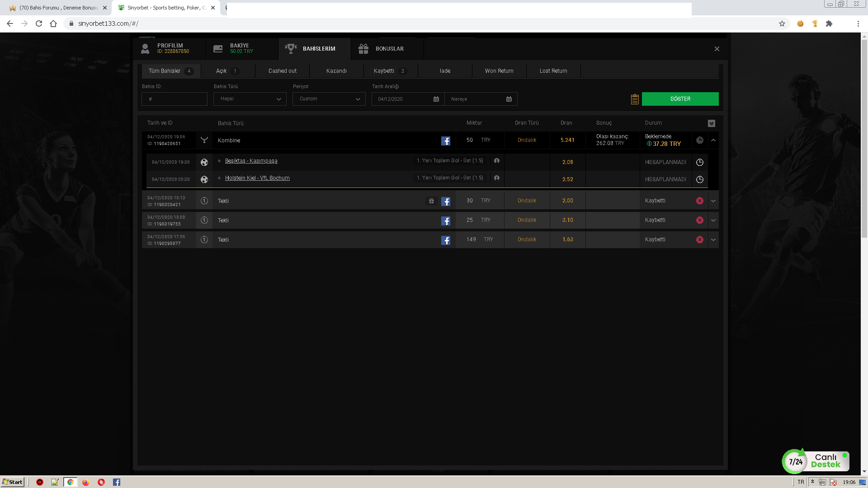868x488 pixels.
Task: Click the Windows Start button
Action: 12,482
